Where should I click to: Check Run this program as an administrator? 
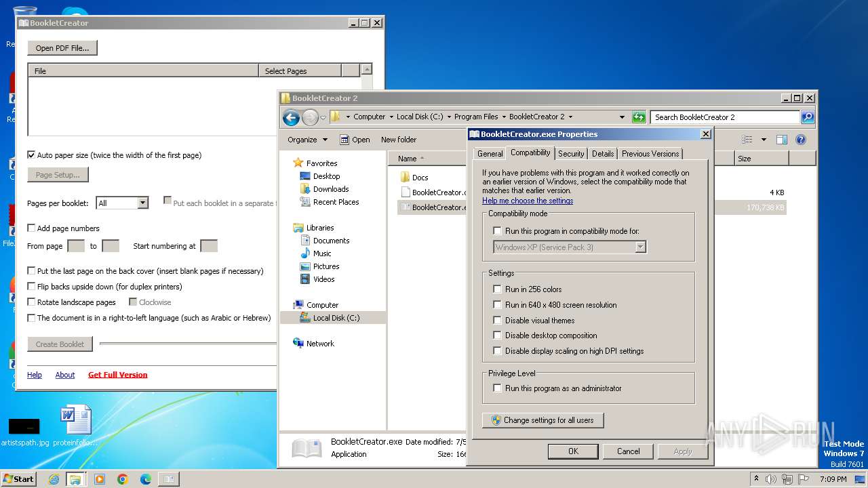click(x=498, y=388)
